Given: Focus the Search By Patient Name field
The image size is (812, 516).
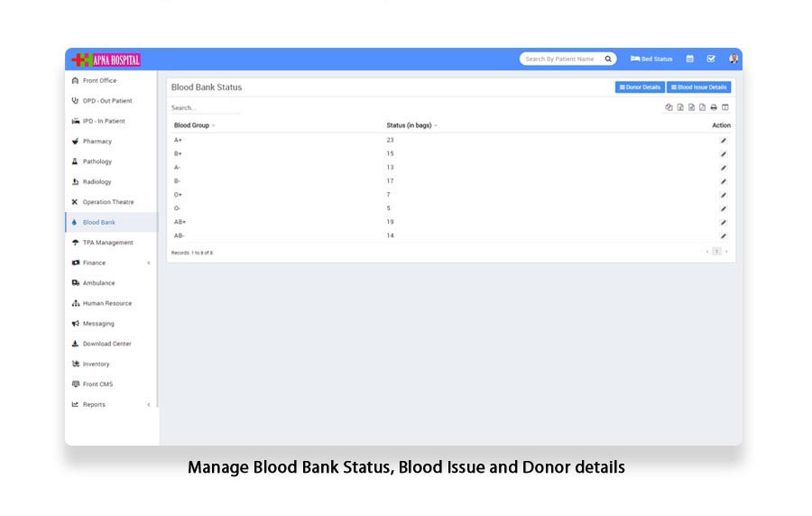Looking at the screenshot, I should (561, 59).
